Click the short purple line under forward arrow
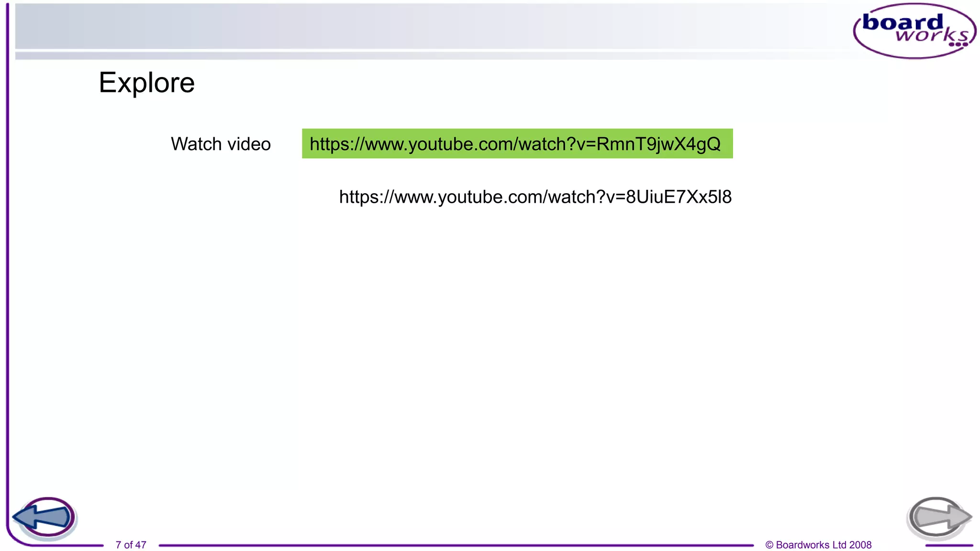Screen dimensions: 980x551 (x=948, y=545)
